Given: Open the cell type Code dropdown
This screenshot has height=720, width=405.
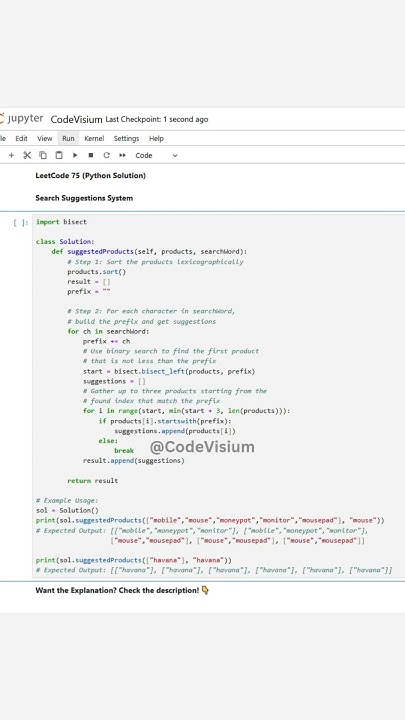Looking at the screenshot, I should [156, 156].
